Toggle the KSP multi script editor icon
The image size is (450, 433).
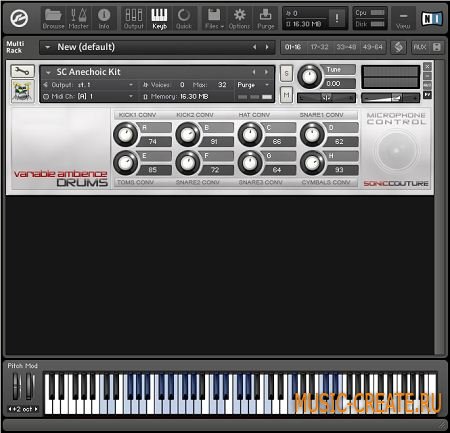(398, 47)
